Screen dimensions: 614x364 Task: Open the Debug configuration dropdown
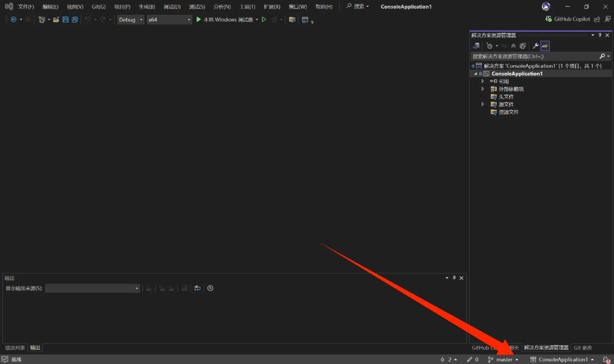click(131, 20)
